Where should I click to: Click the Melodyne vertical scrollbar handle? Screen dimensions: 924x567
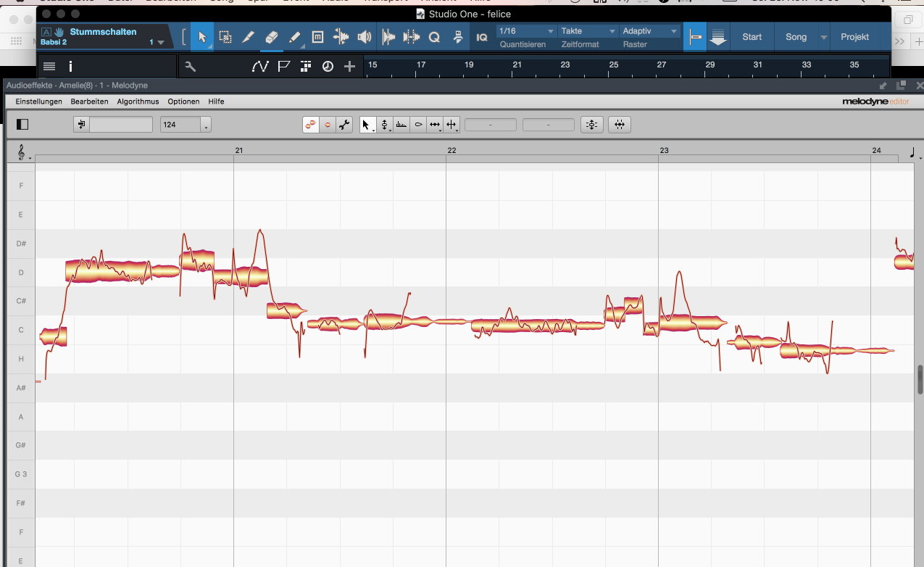click(920, 379)
